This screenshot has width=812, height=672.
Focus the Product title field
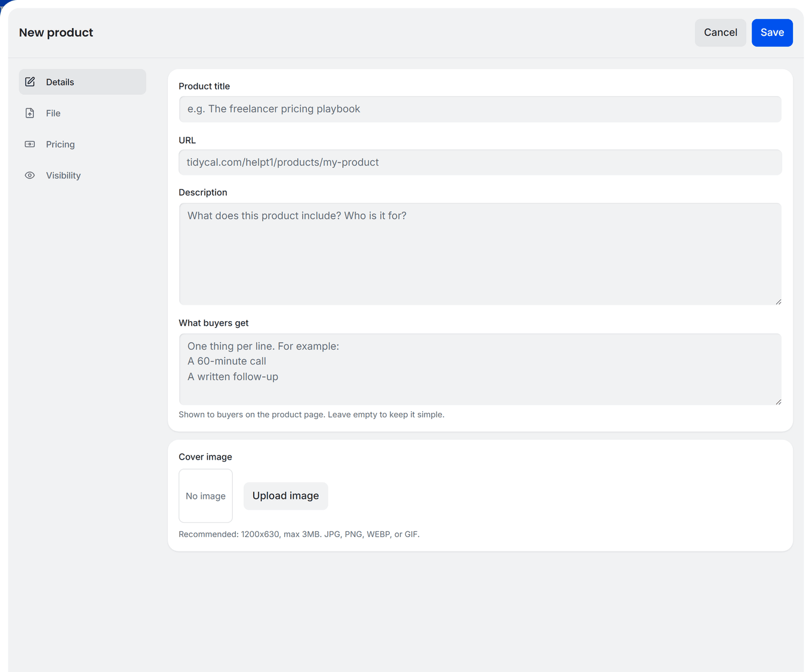tap(480, 109)
